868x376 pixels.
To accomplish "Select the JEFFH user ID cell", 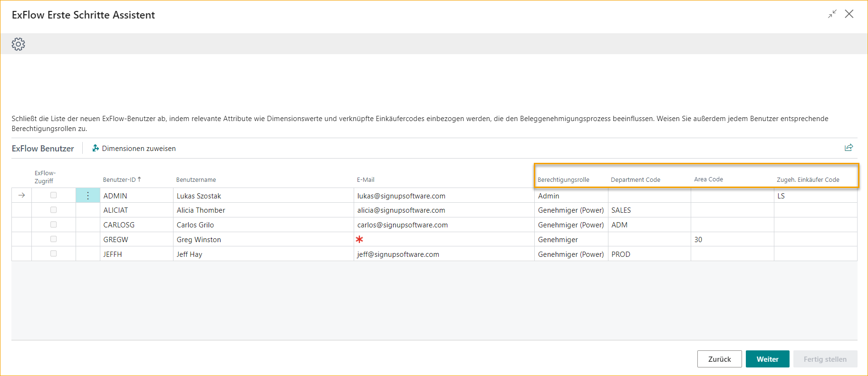I will 136,254.
